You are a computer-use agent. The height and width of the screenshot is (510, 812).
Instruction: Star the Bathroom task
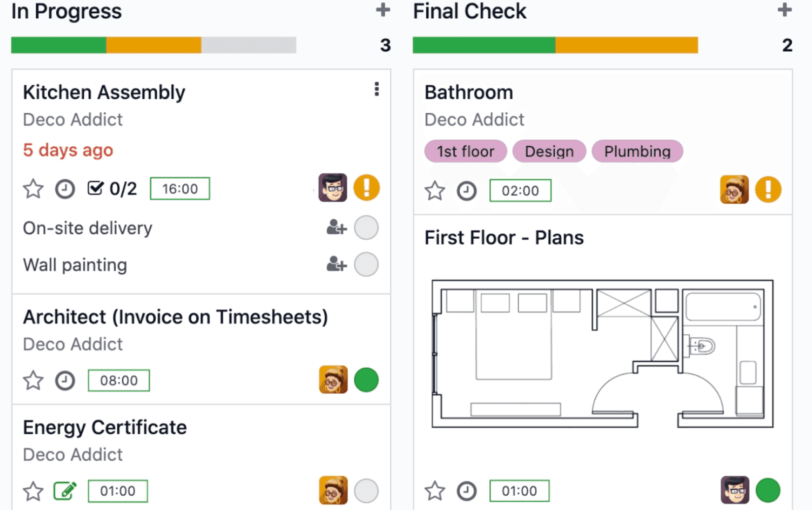pyautogui.click(x=434, y=192)
